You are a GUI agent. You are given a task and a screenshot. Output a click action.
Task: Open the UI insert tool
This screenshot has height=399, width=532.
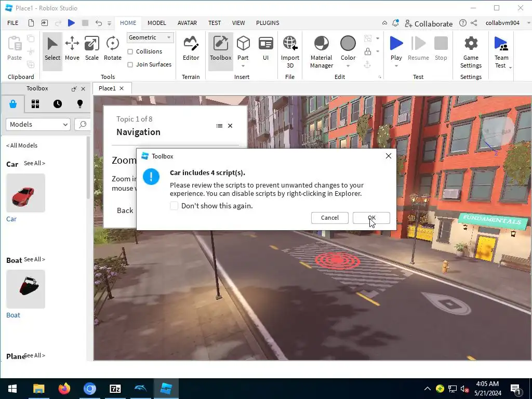click(x=265, y=48)
